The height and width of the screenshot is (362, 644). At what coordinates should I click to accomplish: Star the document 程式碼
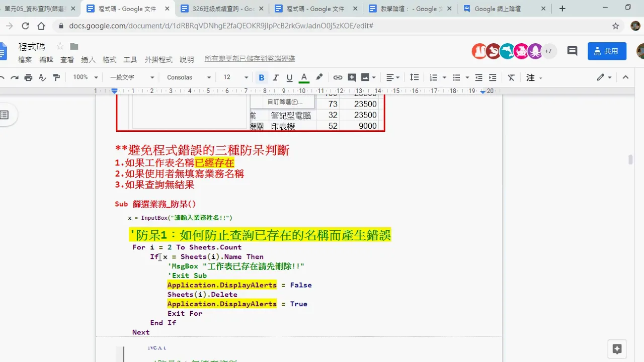click(x=60, y=46)
